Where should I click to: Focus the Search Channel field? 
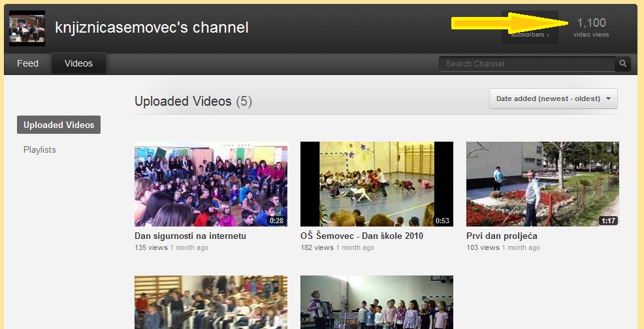(527, 64)
